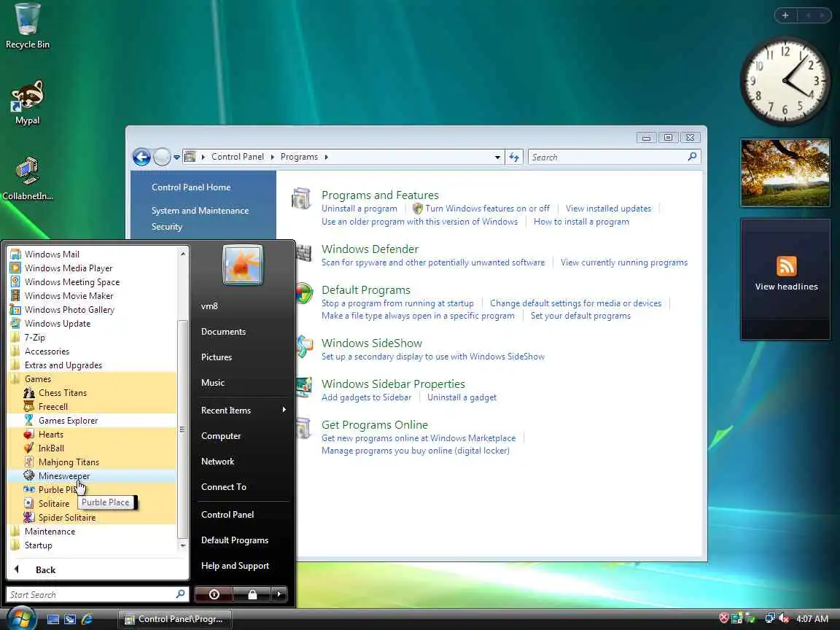
Task: Click the Start Search input field
Action: [97, 595]
